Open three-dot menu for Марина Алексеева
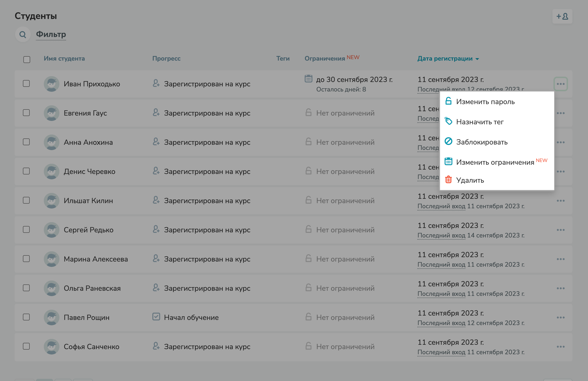 tap(560, 259)
